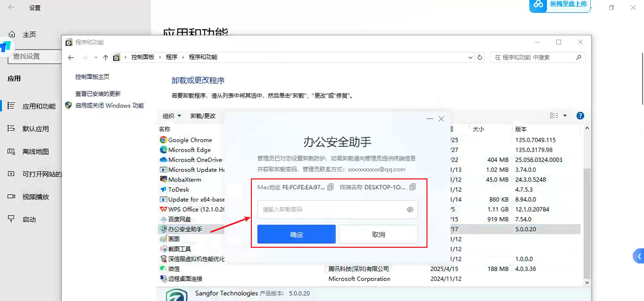The width and height of the screenshot is (644, 301).
Task: Click the 取消 cancel button
Action: click(378, 234)
